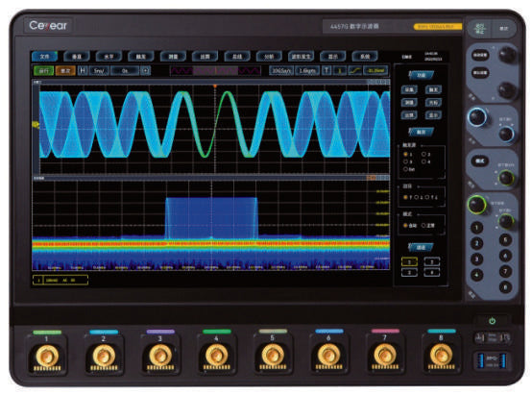The image size is (532, 395).
Task: Click the rising edge slope icon
Action: pos(355,71)
